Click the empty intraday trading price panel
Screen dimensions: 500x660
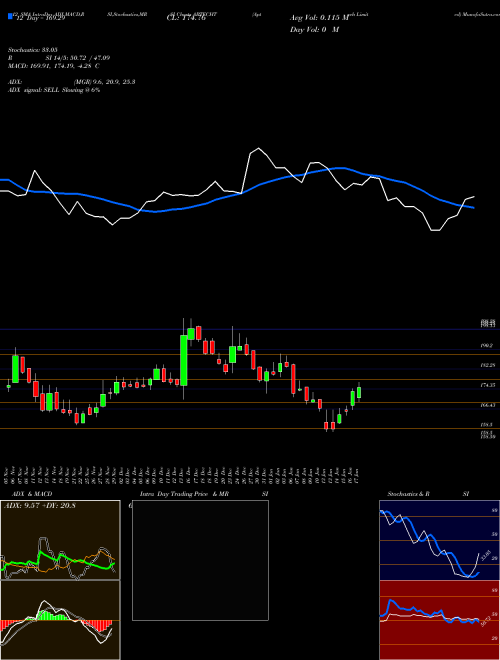200,560
